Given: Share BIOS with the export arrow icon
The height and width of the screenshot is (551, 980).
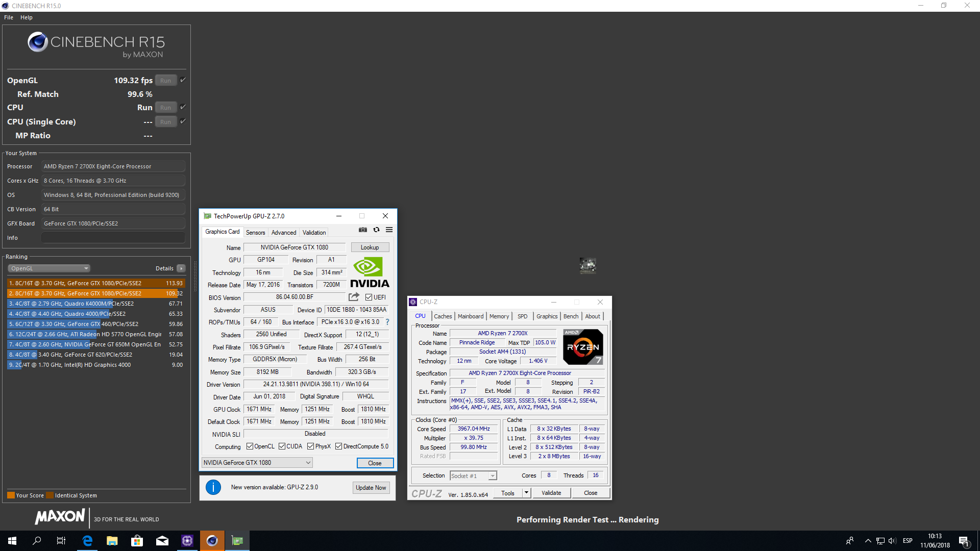Looking at the screenshot, I should 354,297.
